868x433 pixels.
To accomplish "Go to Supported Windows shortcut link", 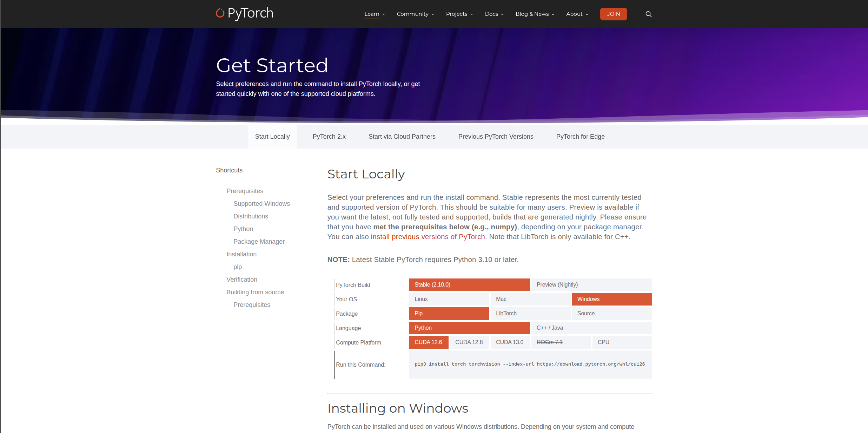I will pos(261,204).
